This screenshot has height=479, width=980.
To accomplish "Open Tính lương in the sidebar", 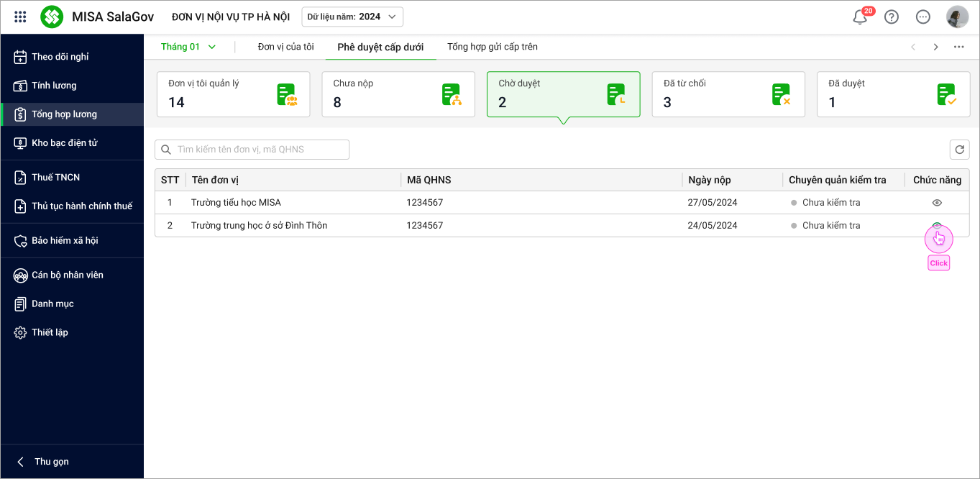I will pyautogui.click(x=54, y=86).
